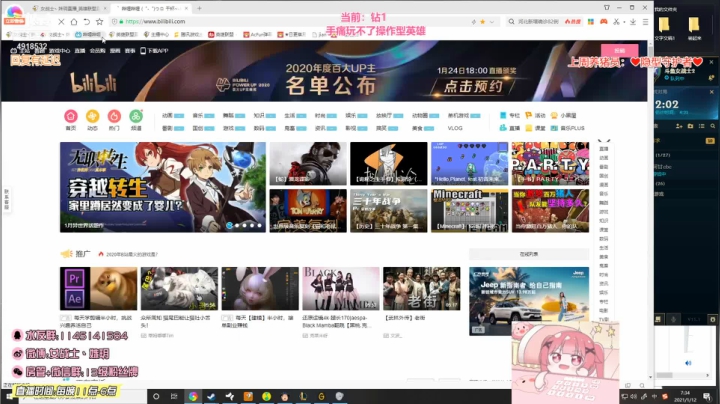Open the browser hamburger menu
The image size is (720, 404).
pyautogui.click(x=645, y=22)
